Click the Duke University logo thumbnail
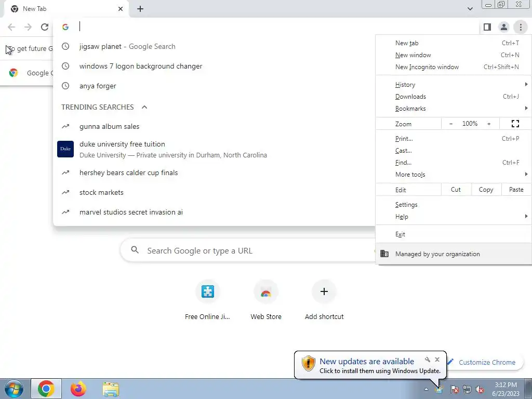The width and height of the screenshot is (532, 399). click(65, 149)
